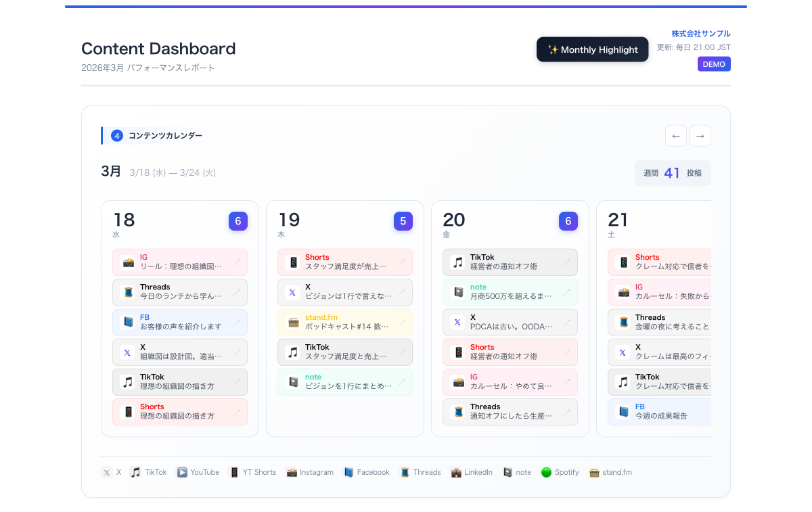The height and width of the screenshot is (512, 812).
Task: Click the count badge 5 on day 19
Action: (403, 221)
